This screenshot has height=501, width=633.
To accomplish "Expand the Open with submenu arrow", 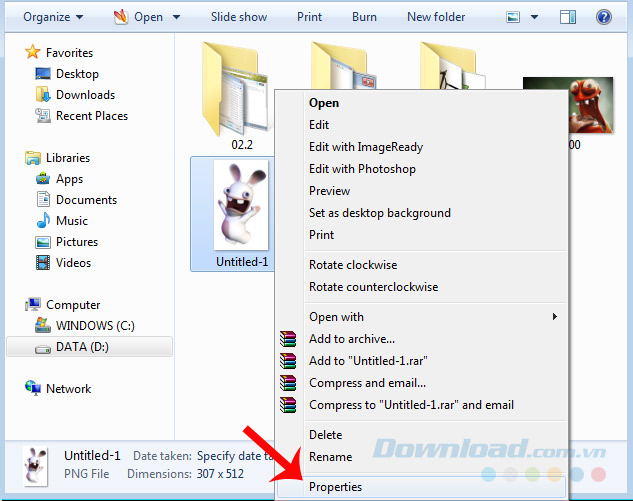I will pyautogui.click(x=555, y=317).
